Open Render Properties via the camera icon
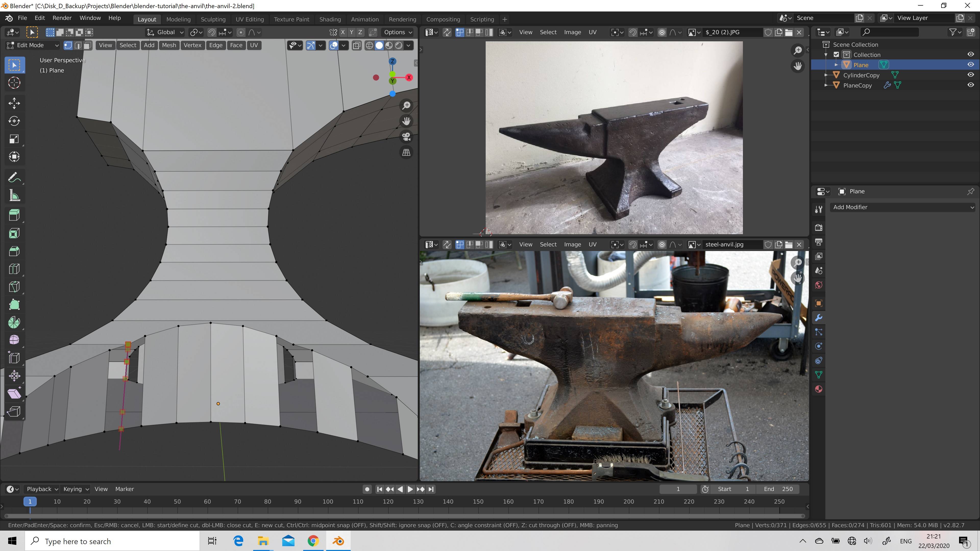 pos(818,227)
